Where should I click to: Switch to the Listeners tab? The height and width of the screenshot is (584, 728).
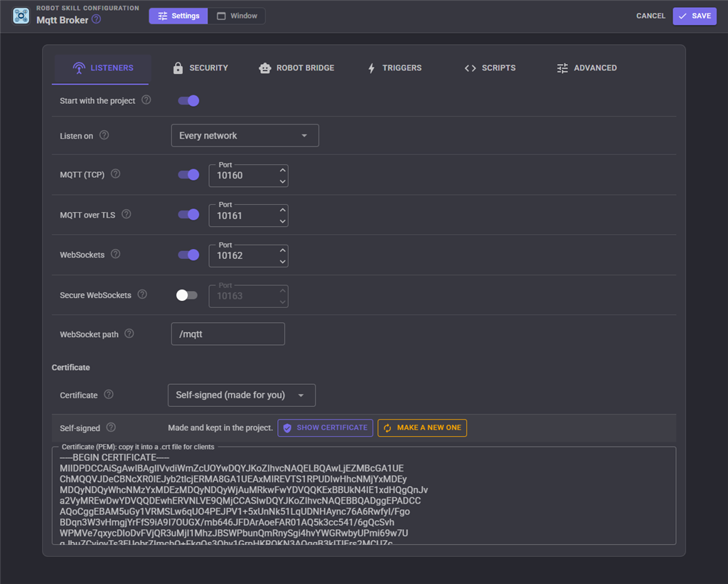[102, 68]
